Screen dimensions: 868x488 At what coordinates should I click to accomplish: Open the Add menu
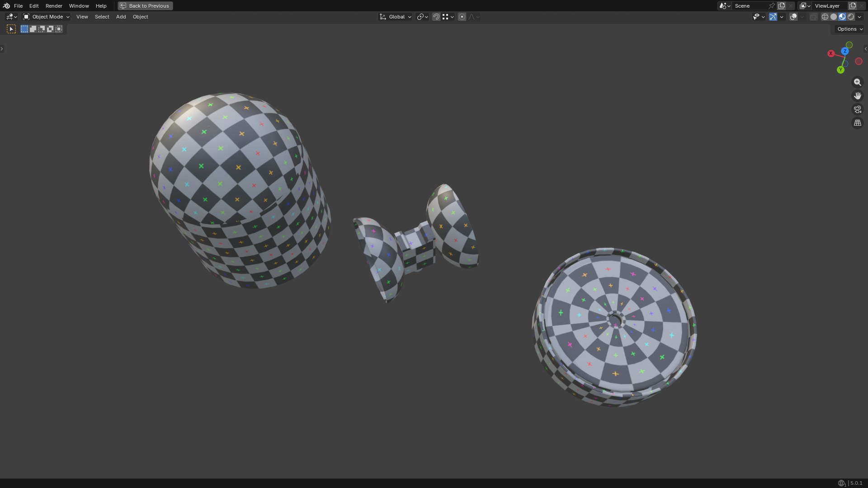[121, 17]
